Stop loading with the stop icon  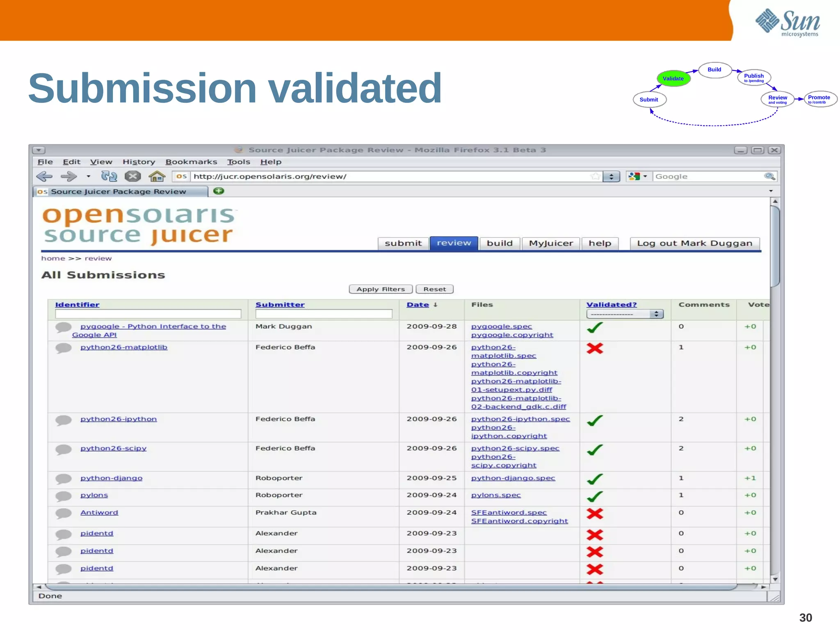tap(132, 176)
